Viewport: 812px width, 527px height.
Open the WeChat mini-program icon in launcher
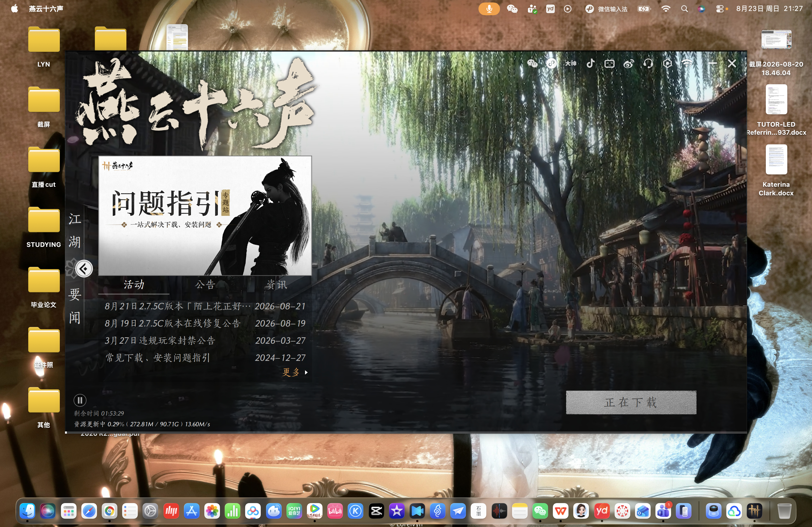(552, 63)
